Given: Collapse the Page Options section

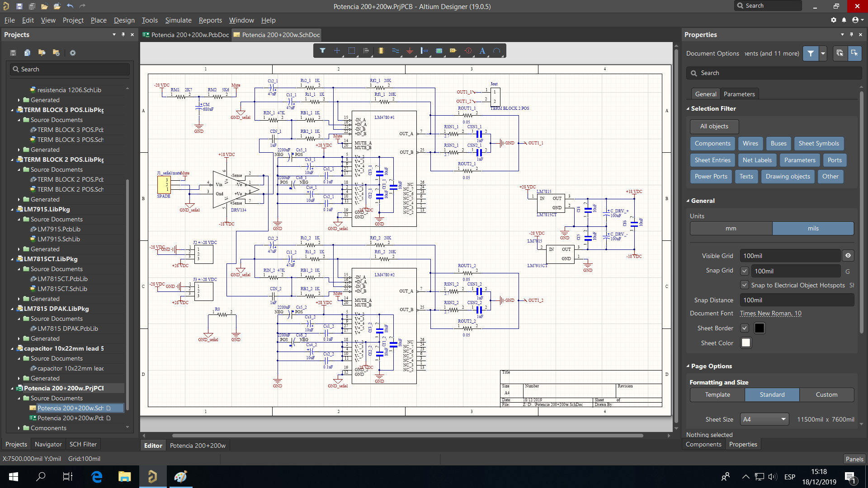Looking at the screenshot, I should pos(688,366).
